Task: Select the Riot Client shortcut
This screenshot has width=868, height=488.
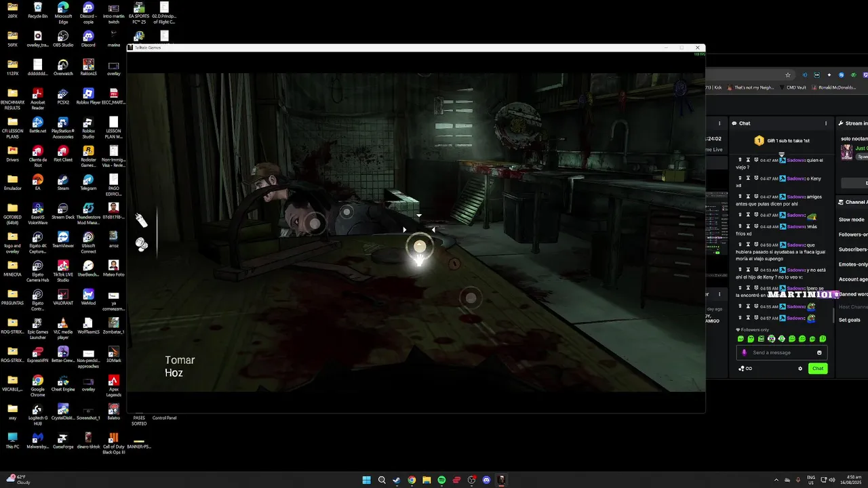Action: [63, 154]
